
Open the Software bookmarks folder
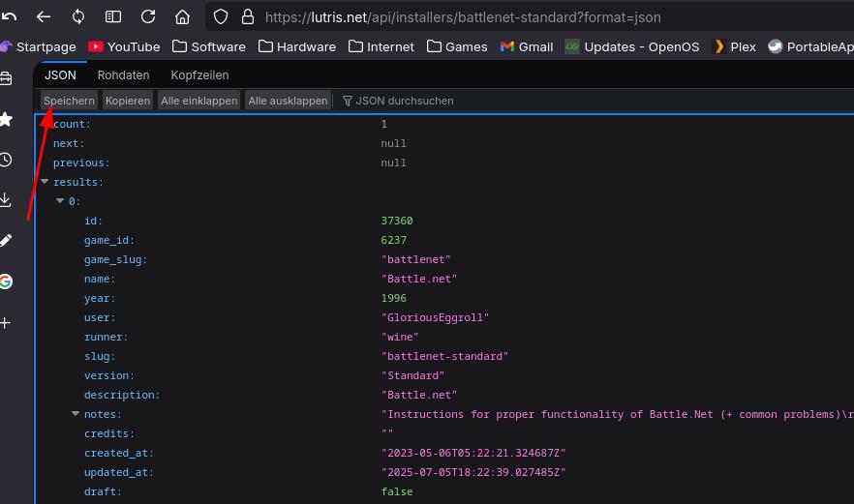209,46
